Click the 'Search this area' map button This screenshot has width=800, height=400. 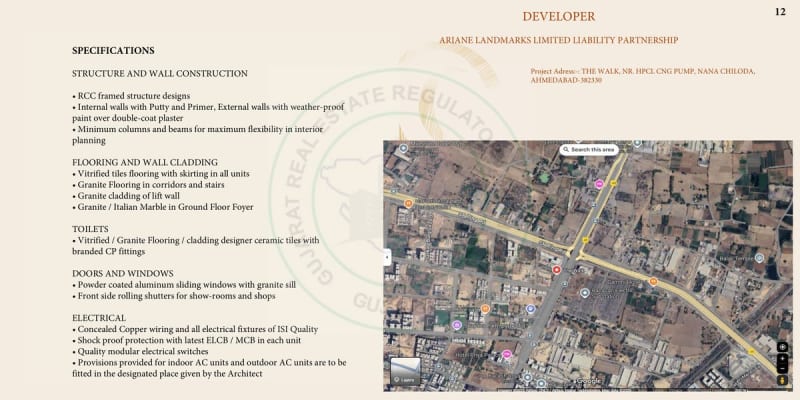589,149
